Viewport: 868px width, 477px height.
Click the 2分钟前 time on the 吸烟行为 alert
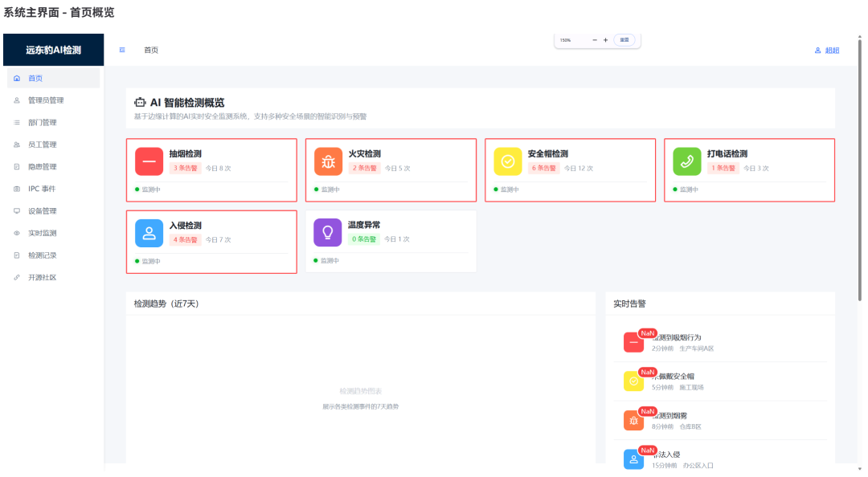(x=662, y=349)
